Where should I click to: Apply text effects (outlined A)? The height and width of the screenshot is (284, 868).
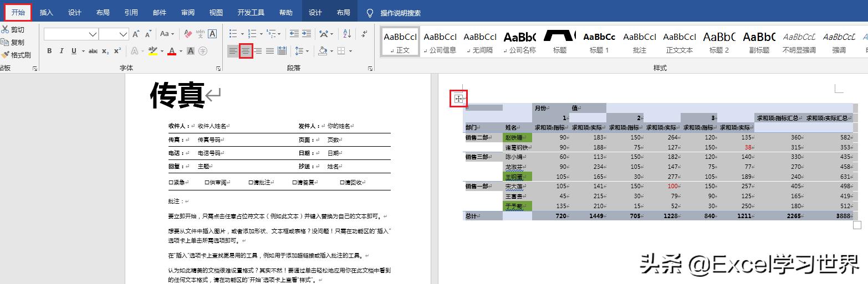click(134, 51)
